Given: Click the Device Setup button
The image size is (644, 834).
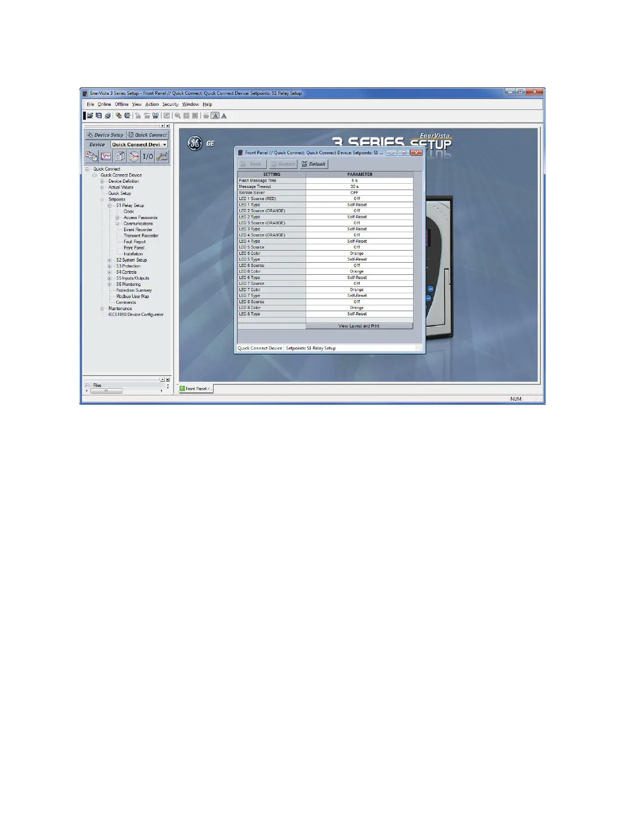Looking at the screenshot, I should (x=105, y=135).
